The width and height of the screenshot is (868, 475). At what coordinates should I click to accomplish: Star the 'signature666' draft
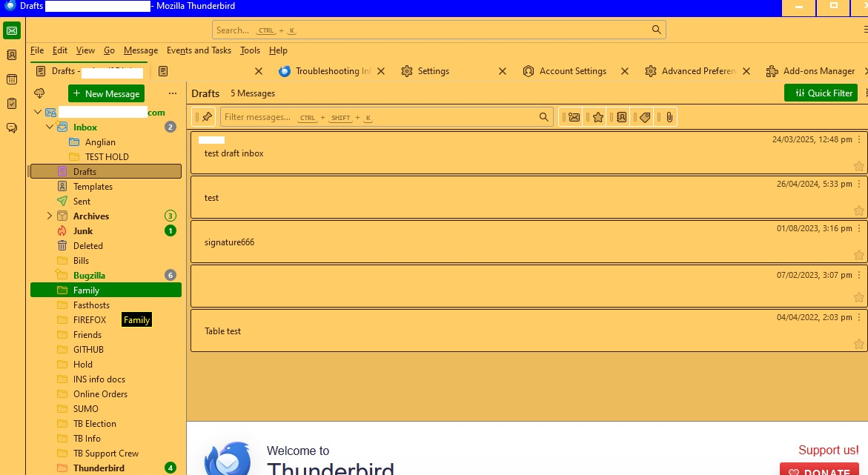click(858, 255)
